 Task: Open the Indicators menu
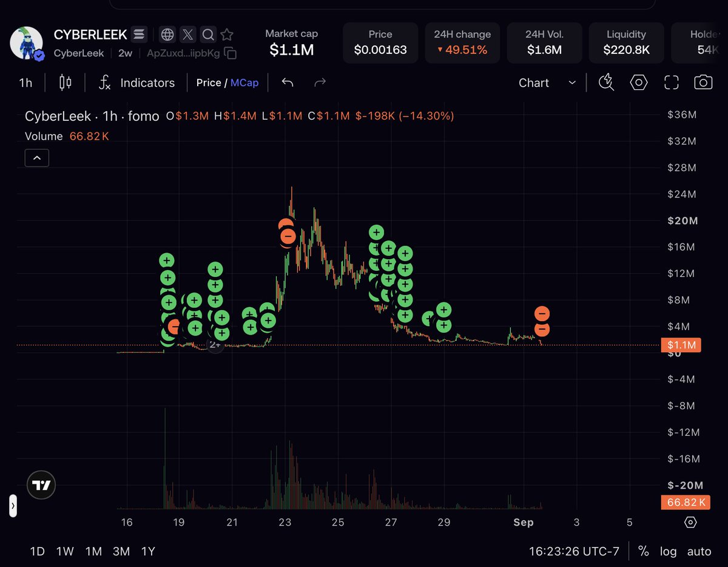point(137,83)
